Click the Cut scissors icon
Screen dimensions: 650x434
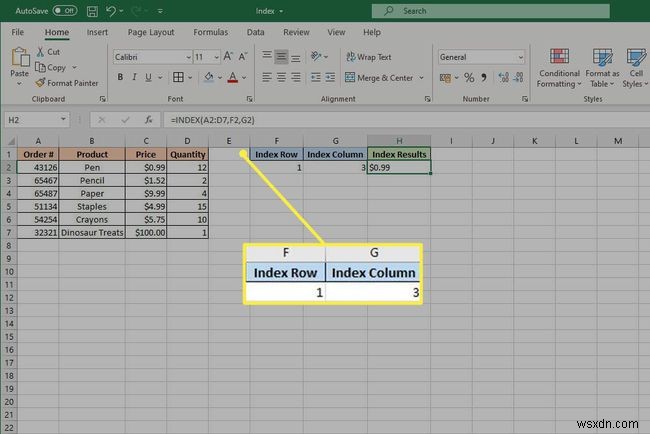40,52
